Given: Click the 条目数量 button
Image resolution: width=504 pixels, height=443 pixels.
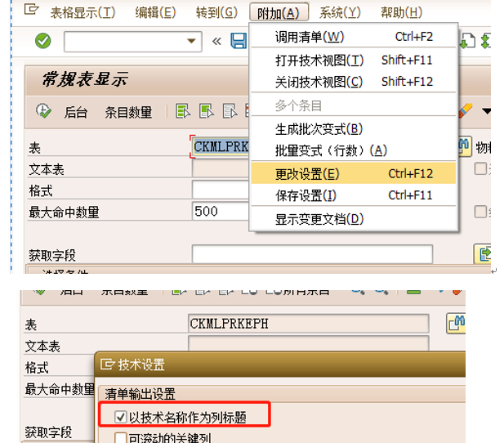Looking at the screenshot, I should pos(128,113).
